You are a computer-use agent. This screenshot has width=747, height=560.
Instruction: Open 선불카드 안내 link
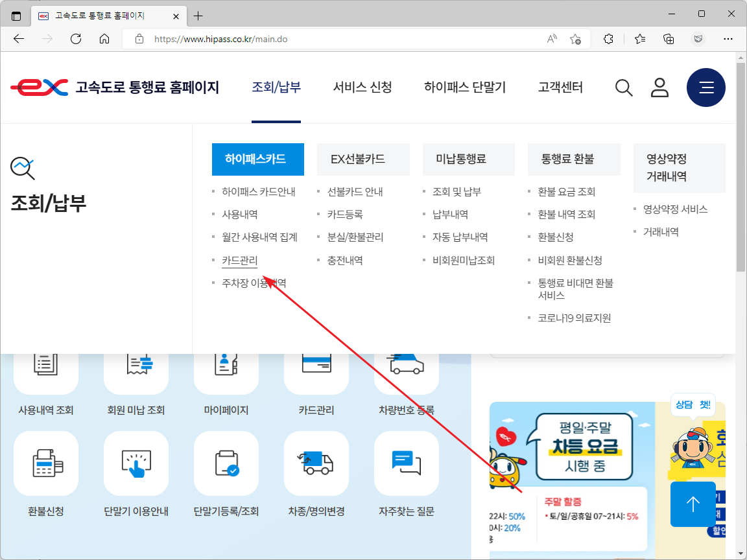tap(355, 192)
